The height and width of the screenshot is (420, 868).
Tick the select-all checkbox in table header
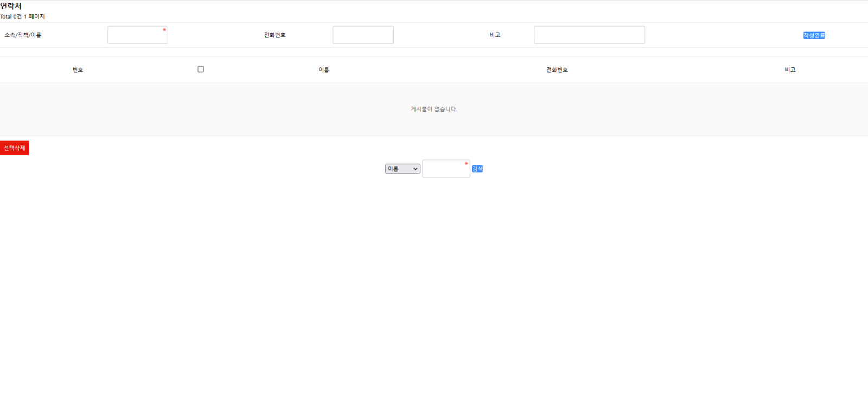[x=201, y=69]
